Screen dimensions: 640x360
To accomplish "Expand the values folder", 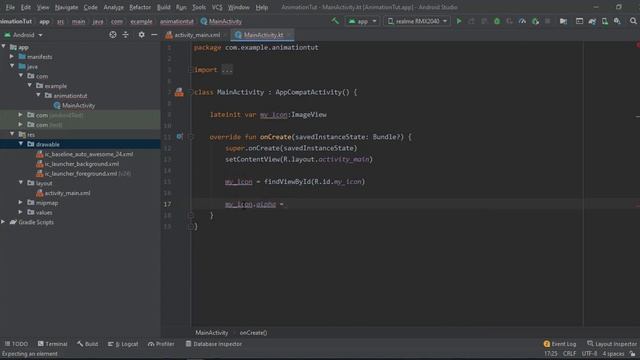I will (21, 212).
